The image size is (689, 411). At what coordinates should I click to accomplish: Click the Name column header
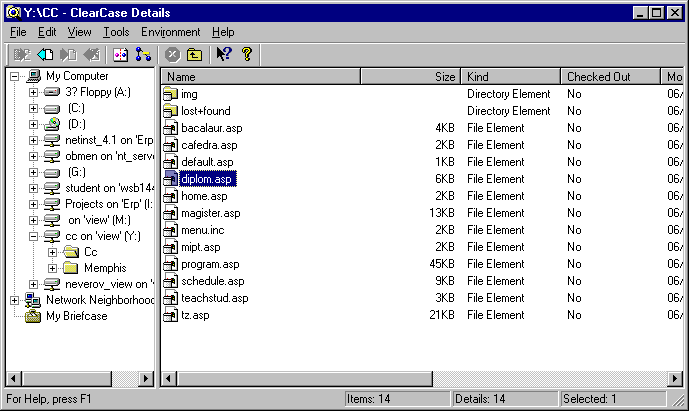260,76
